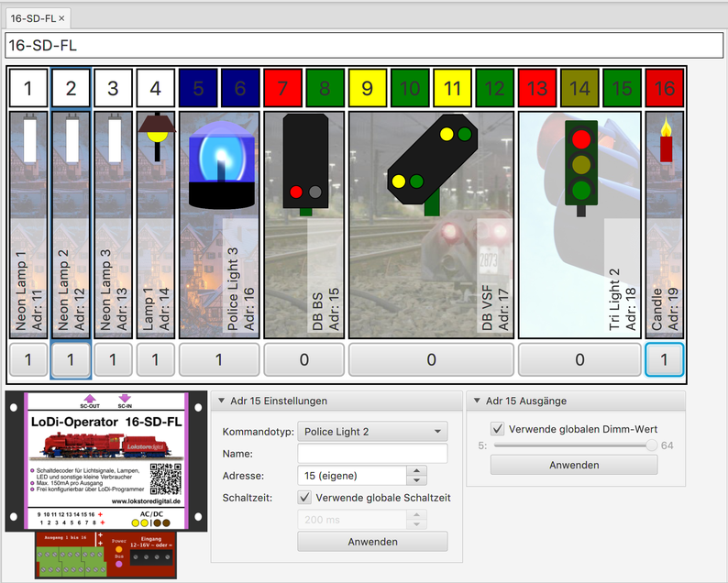Select output number 1 box
The height and width of the screenshot is (583, 728).
[x=28, y=88]
